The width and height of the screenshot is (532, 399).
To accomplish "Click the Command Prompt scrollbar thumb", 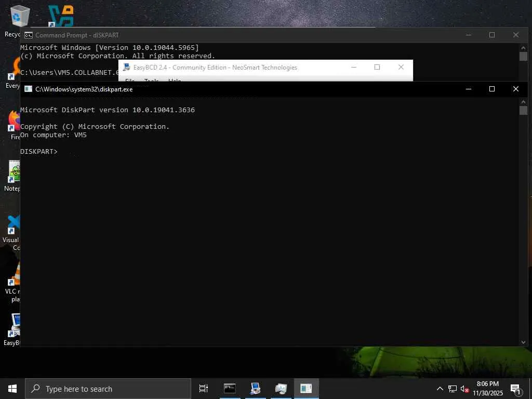I will click(x=523, y=56).
